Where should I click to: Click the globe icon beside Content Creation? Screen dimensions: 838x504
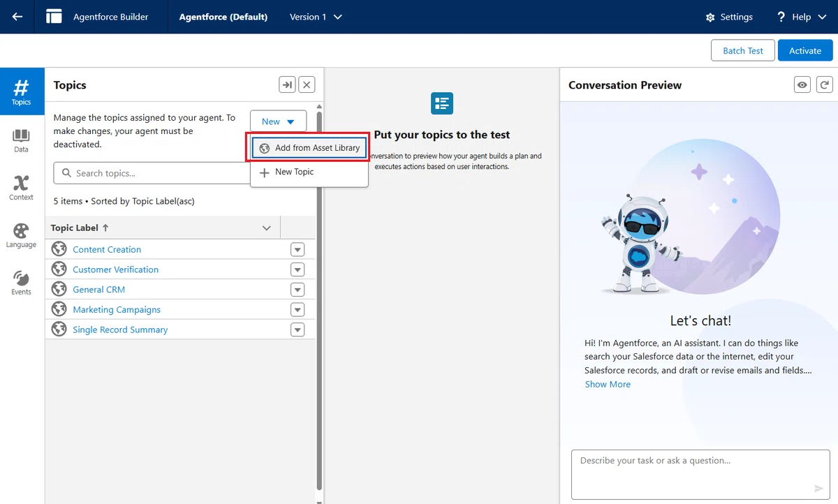click(59, 249)
